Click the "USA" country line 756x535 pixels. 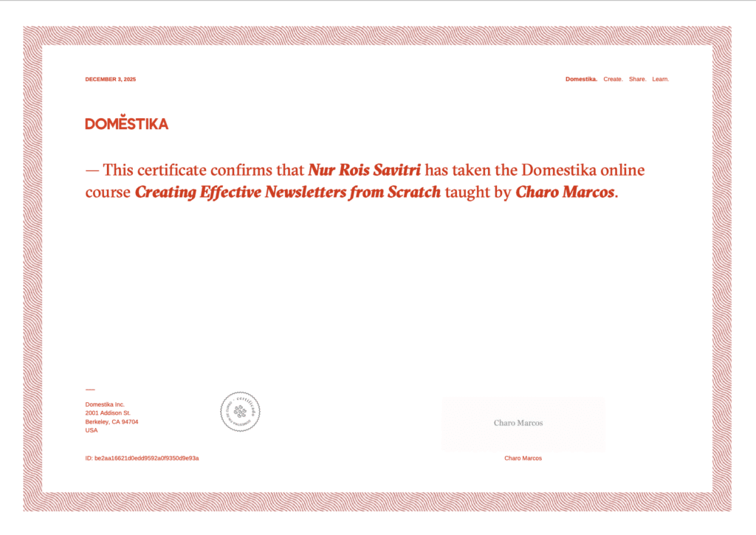tap(92, 430)
